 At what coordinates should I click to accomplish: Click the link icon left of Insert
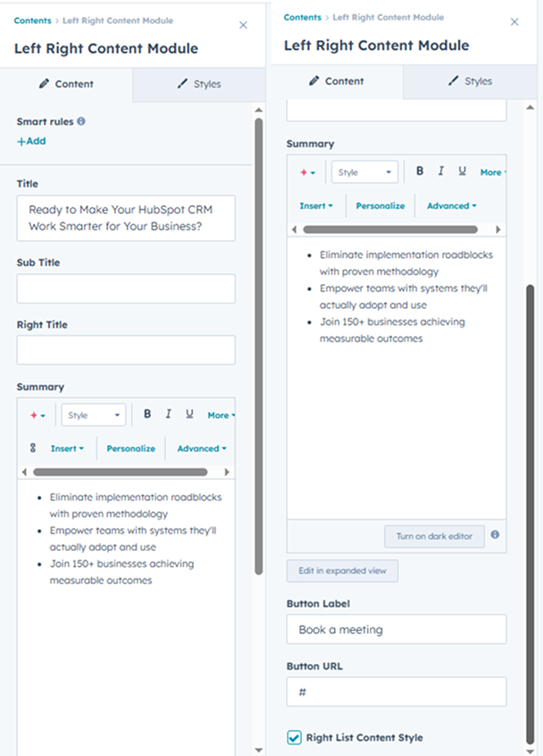click(33, 448)
